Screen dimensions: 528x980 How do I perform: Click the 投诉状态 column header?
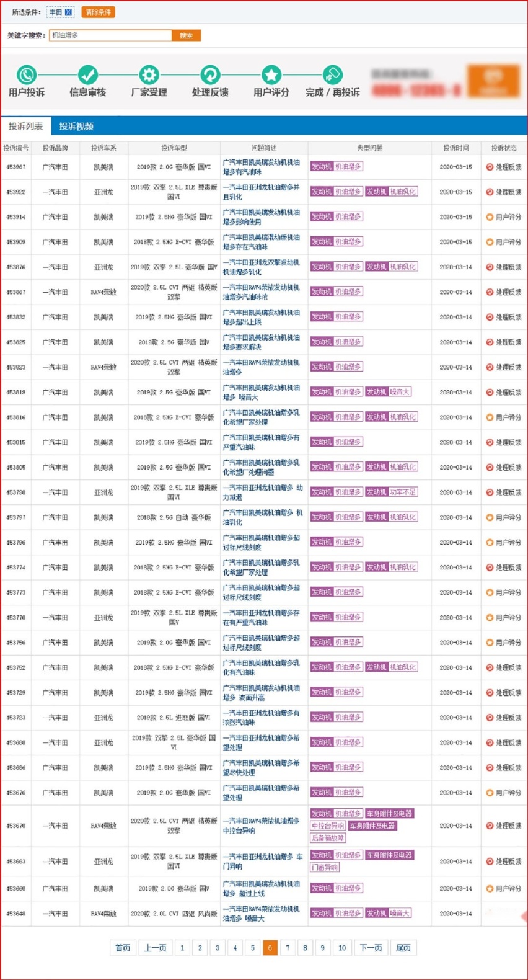[504, 148]
